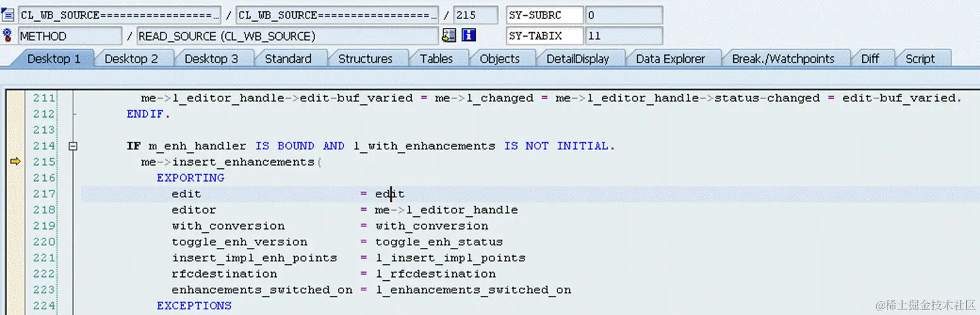This screenshot has width=980, height=315.
Task: Open the Structures tab
Action: [x=365, y=59]
